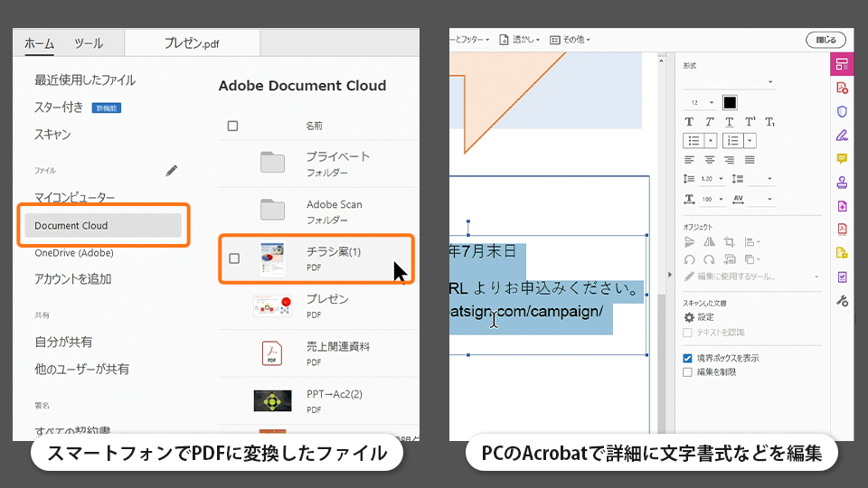Open the horizontal scaling 100 dropdown

click(x=721, y=199)
